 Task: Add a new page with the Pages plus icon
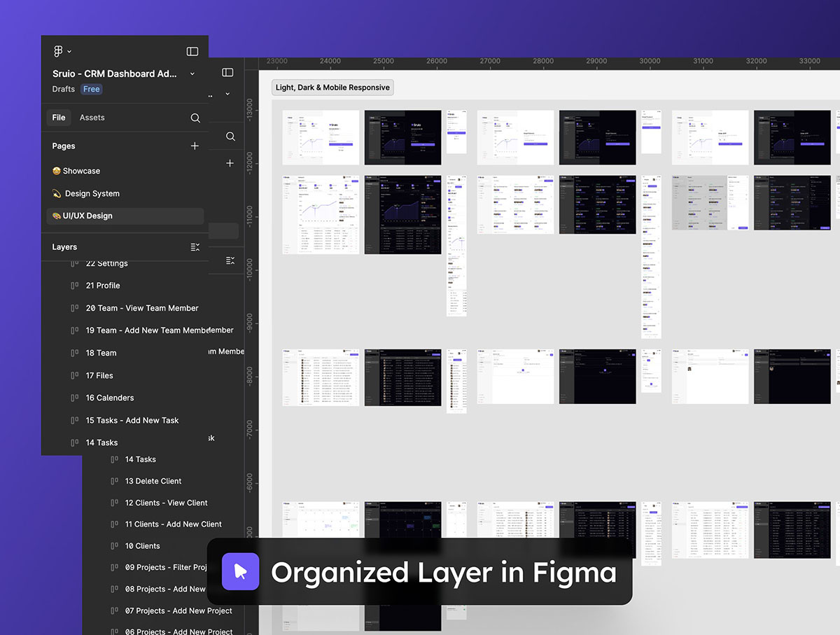point(195,146)
